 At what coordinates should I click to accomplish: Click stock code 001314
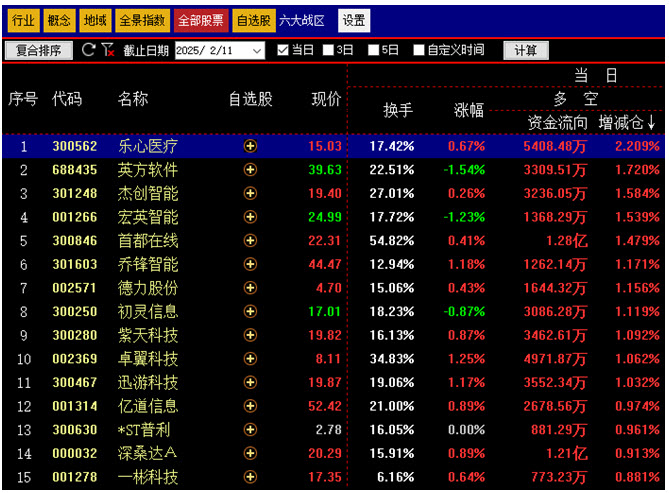(75, 406)
